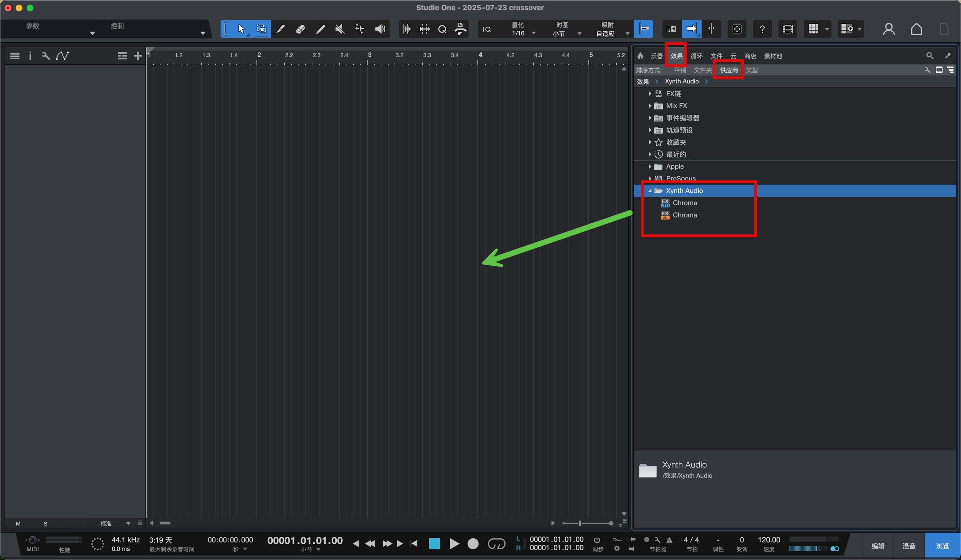The width and height of the screenshot is (961, 560).
Task: Toggle the IQ input quantize
Action: point(487,29)
